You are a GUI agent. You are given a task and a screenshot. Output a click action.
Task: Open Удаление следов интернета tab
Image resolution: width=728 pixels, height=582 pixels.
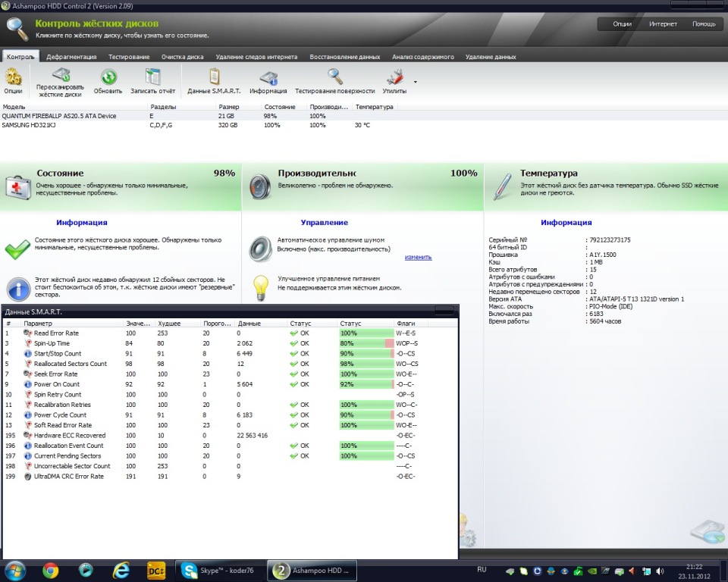(256, 57)
